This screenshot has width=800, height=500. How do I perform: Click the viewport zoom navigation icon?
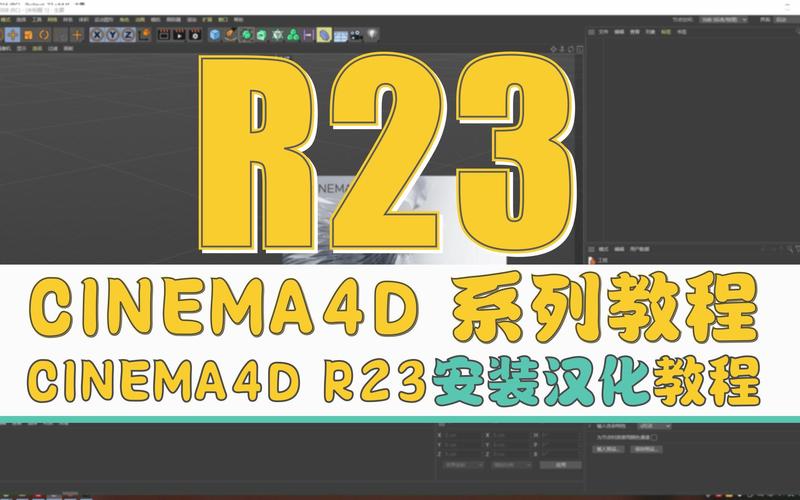coord(562,49)
